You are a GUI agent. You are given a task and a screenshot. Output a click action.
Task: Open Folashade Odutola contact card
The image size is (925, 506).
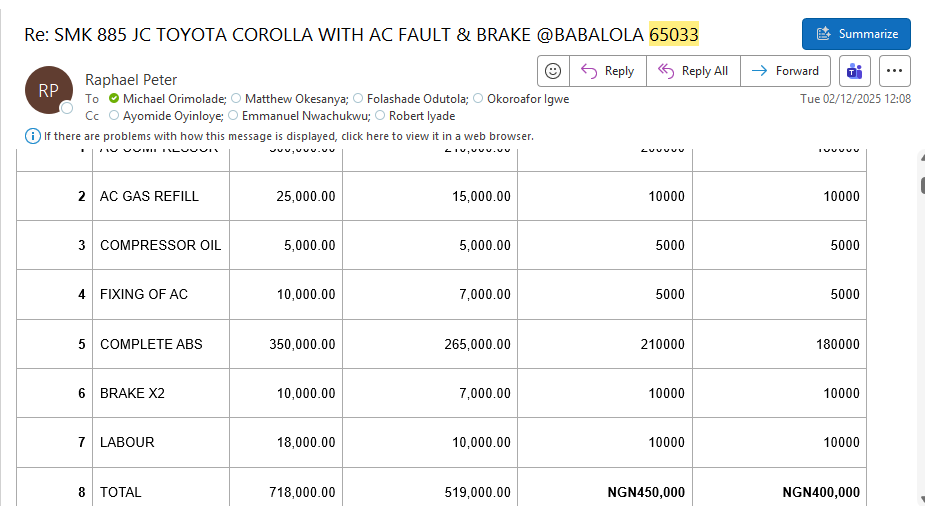pos(418,98)
